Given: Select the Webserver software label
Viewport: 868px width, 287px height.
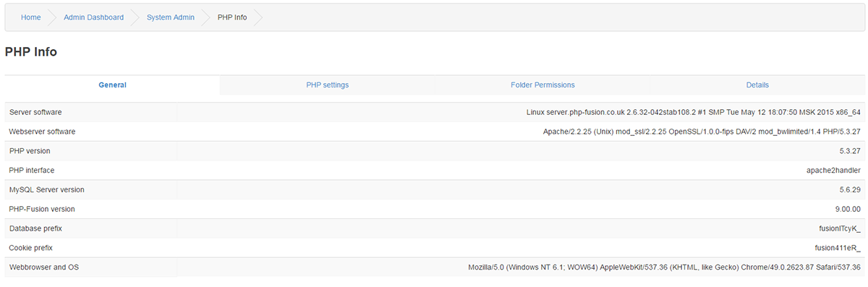Looking at the screenshot, I should [x=42, y=132].
